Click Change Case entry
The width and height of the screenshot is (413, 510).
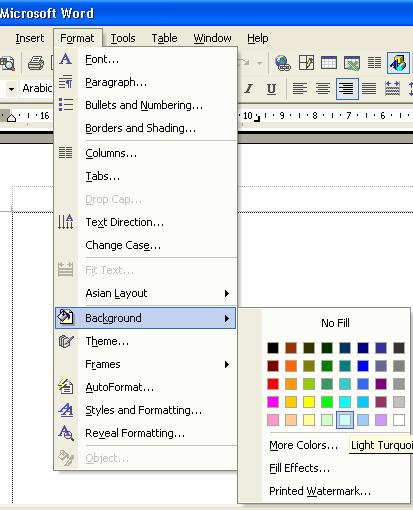145,245
